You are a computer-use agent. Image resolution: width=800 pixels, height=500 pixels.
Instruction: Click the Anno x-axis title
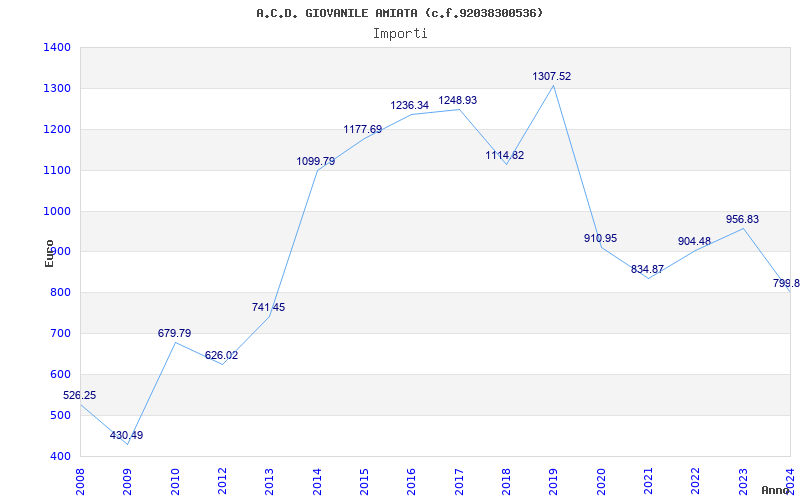click(x=776, y=490)
